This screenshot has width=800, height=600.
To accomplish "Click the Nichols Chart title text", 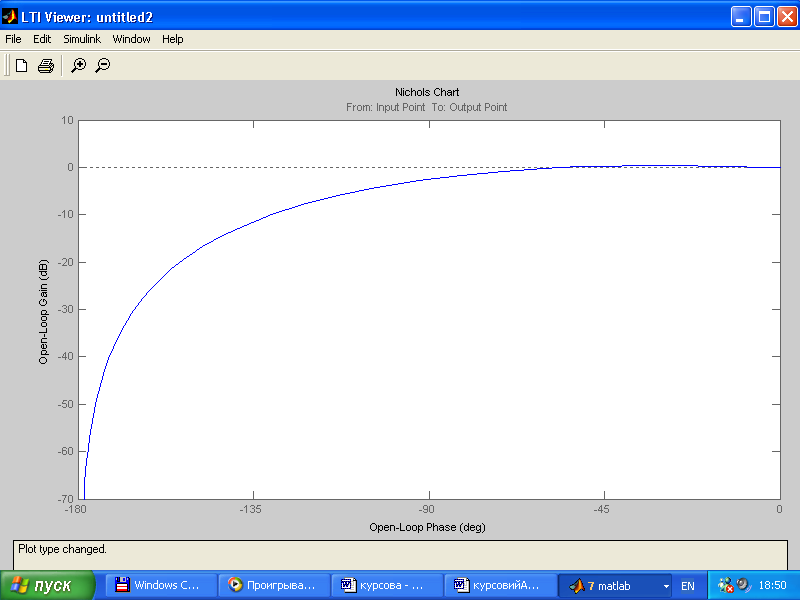I will pos(427,92).
